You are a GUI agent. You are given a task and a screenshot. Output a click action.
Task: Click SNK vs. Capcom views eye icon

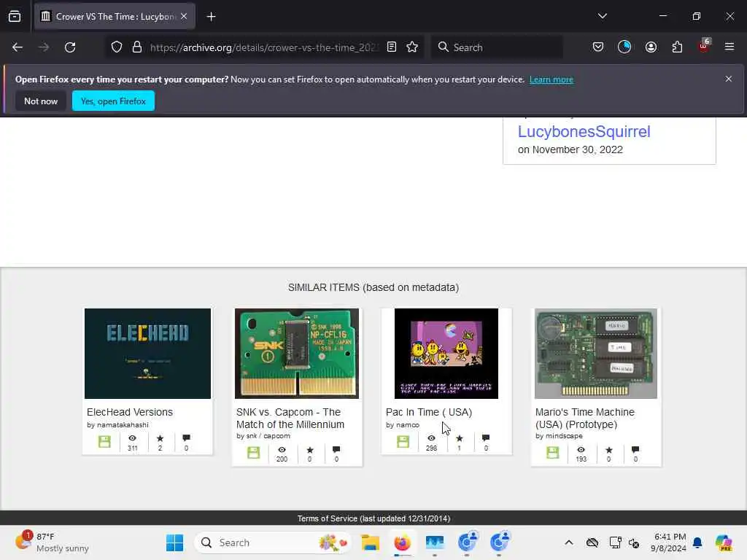click(282, 449)
